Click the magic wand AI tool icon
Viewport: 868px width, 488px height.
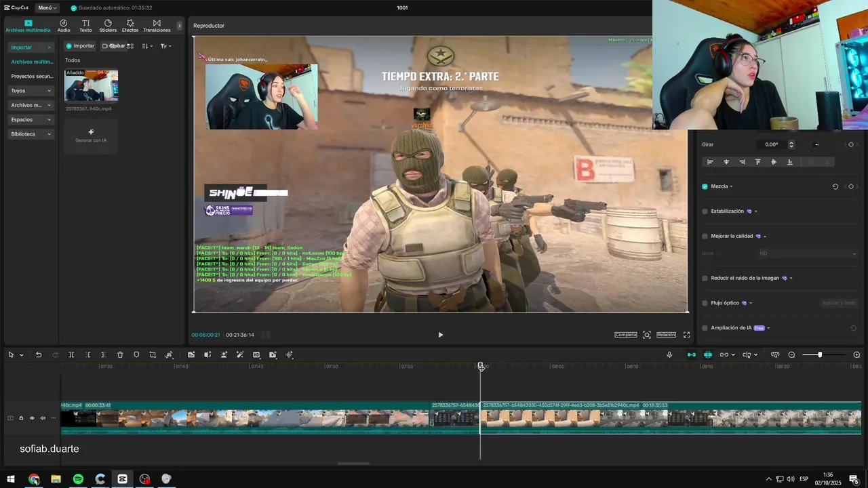click(240, 354)
